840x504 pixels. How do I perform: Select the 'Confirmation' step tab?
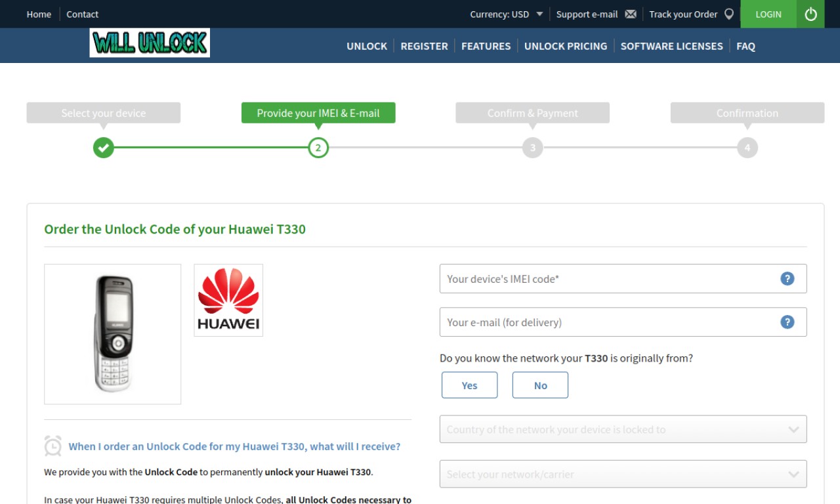coord(747,113)
